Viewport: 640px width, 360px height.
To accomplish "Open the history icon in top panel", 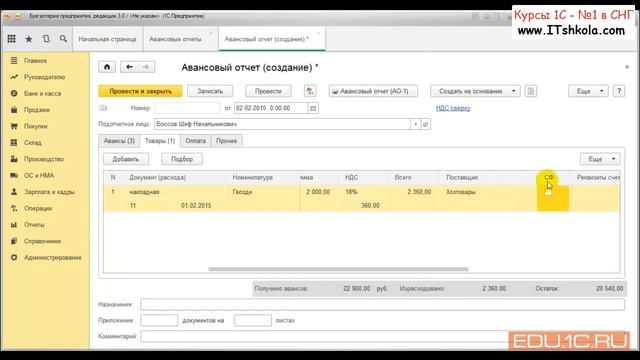I will [x=46, y=39].
